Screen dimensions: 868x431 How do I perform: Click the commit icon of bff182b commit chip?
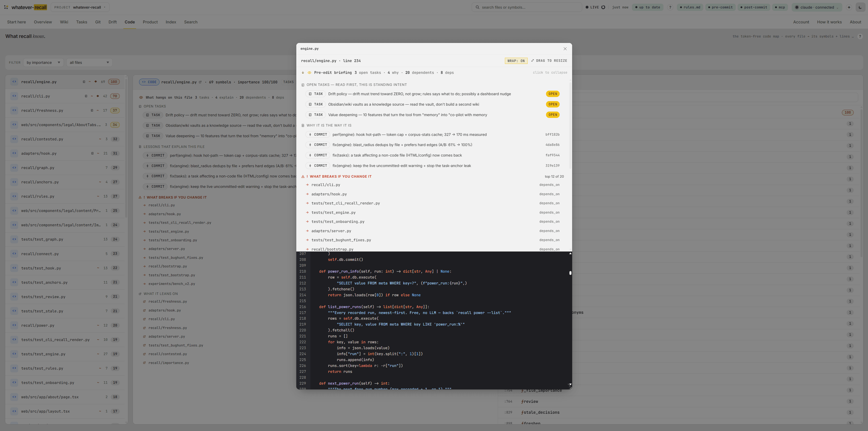310,135
